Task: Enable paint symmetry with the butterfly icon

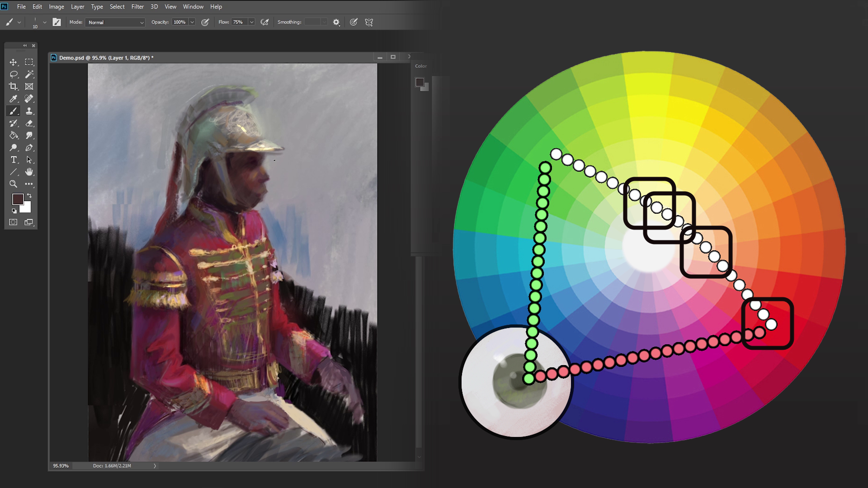Action: pos(368,22)
